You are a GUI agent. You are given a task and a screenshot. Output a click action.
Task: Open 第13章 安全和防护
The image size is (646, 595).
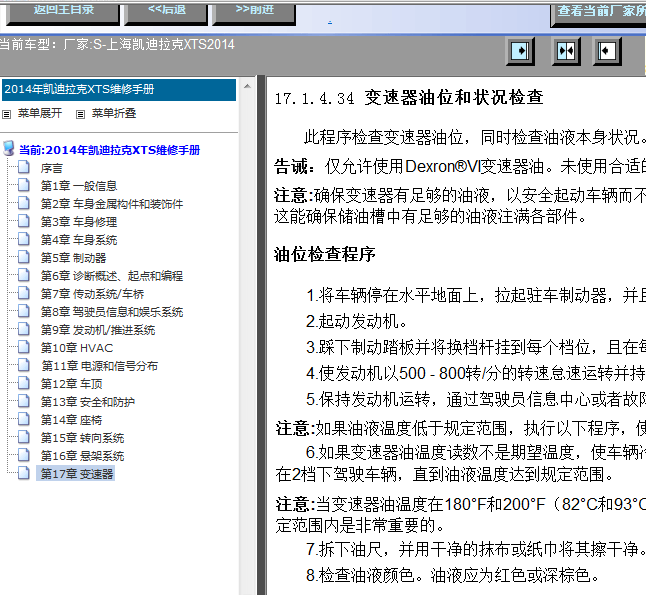pos(87,402)
